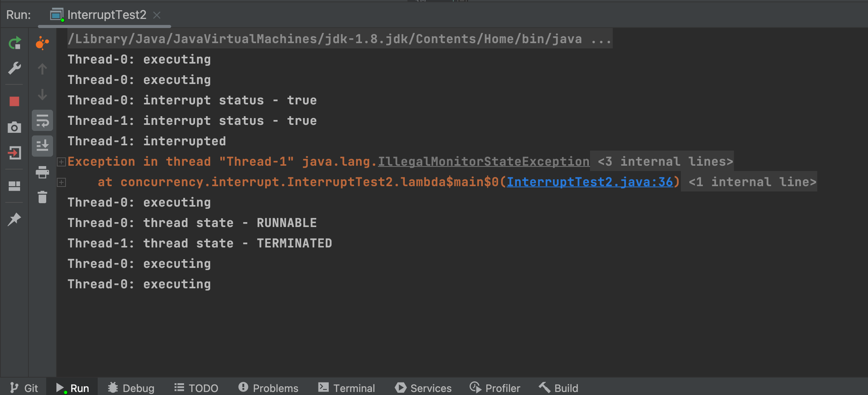Click the IllegalMonitorStateException link
Viewport: 868px width, 395px height.
(484, 162)
